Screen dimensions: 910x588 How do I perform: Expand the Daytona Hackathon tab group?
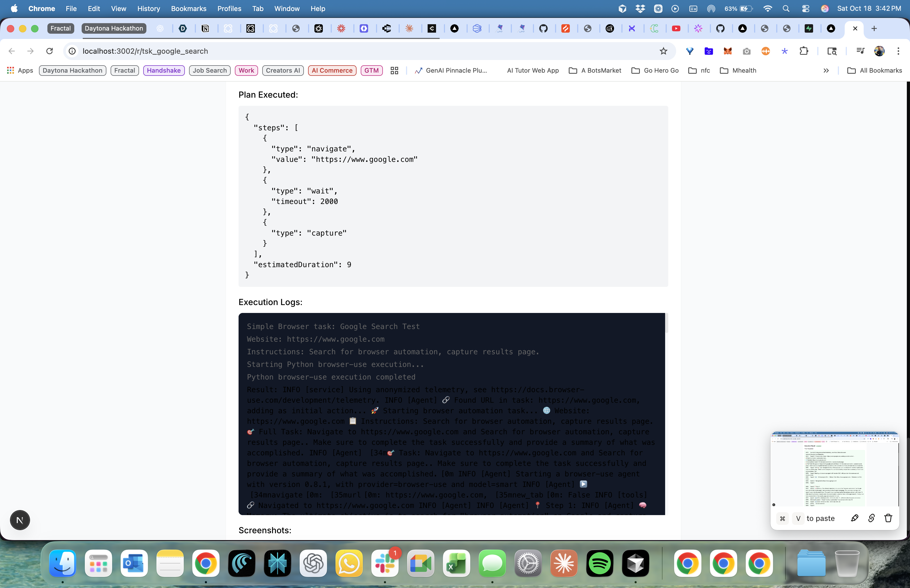[114, 28]
